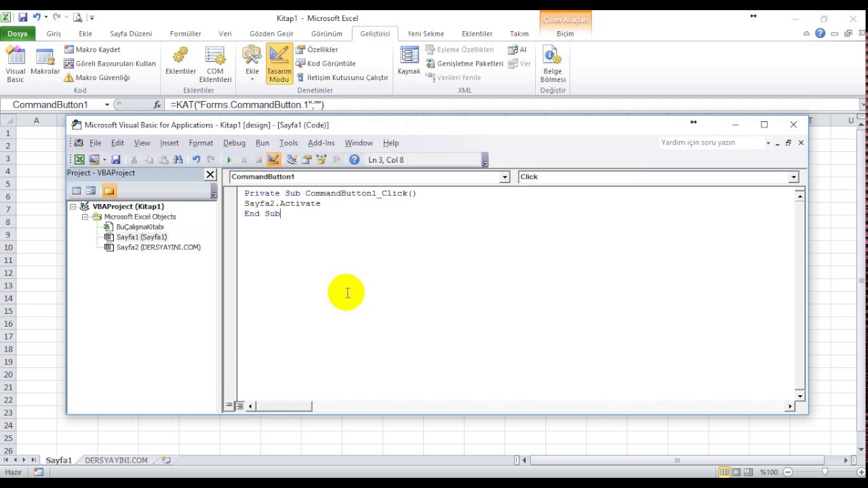
Task: Click the insert worksheet tab icon
Action: click(x=165, y=460)
